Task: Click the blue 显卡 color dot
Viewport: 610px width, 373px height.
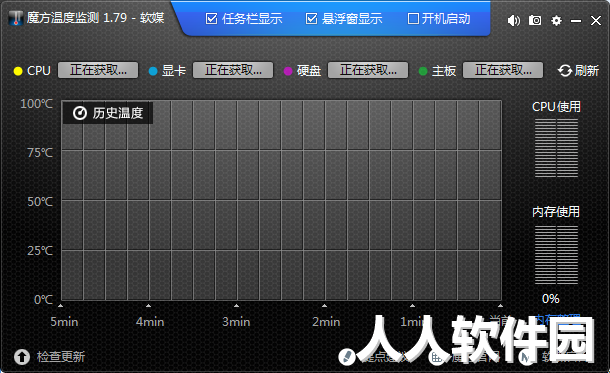Action: tap(153, 71)
